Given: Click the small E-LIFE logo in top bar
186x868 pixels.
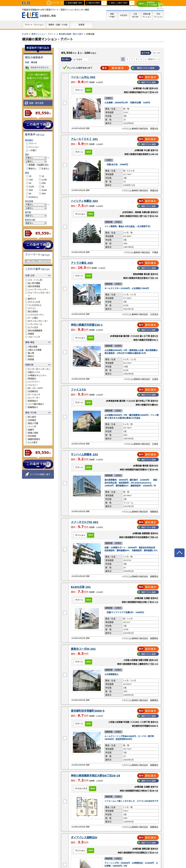Looking at the screenshot, I should pos(26,3).
